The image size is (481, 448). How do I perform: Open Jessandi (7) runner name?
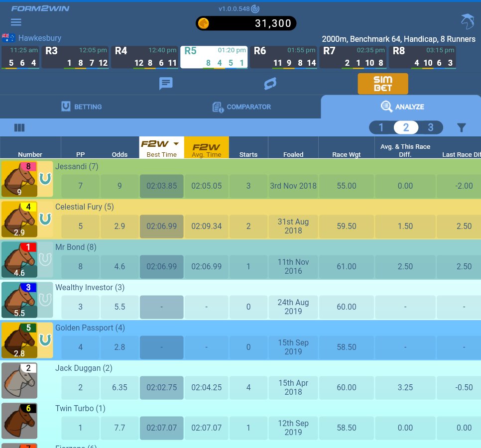click(77, 166)
